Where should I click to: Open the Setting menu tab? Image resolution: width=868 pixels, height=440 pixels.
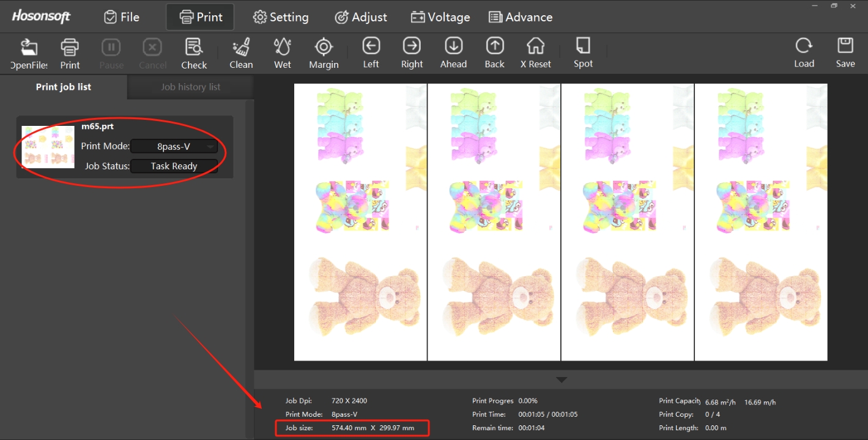point(281,17)
